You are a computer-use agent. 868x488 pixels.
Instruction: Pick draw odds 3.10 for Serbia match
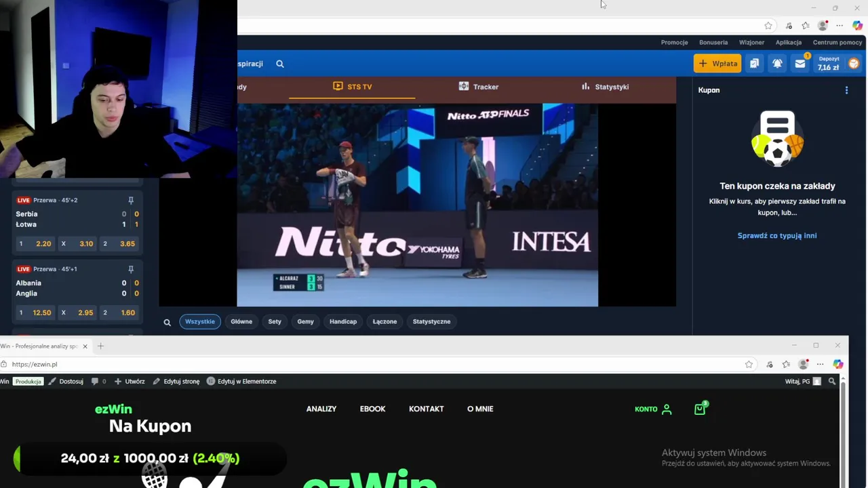pyautogui.click(x=77, y=243)
